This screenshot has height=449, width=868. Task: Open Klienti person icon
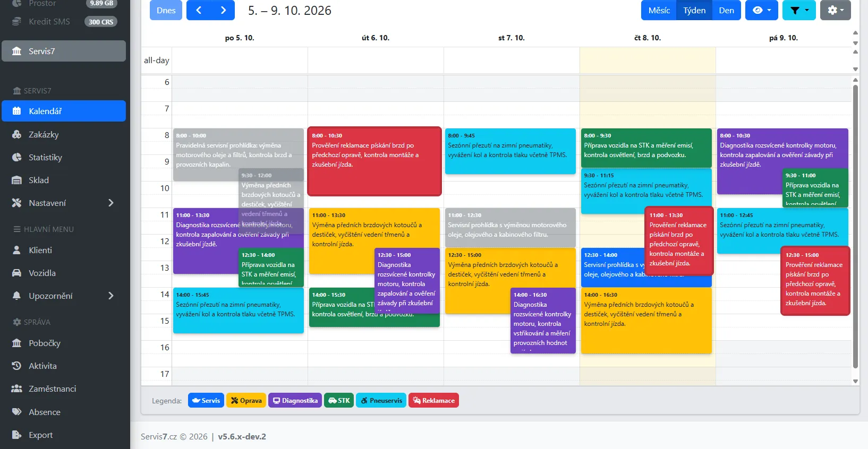coord(16,250)
